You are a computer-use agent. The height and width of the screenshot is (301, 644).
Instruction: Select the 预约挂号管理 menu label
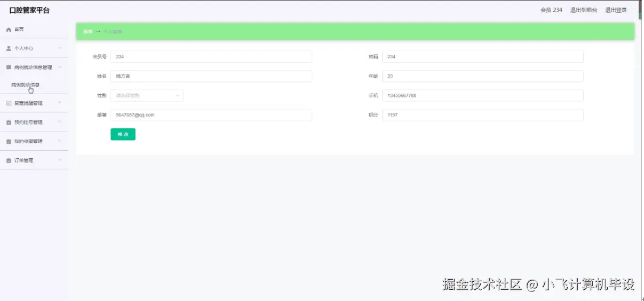coord(28,123)
